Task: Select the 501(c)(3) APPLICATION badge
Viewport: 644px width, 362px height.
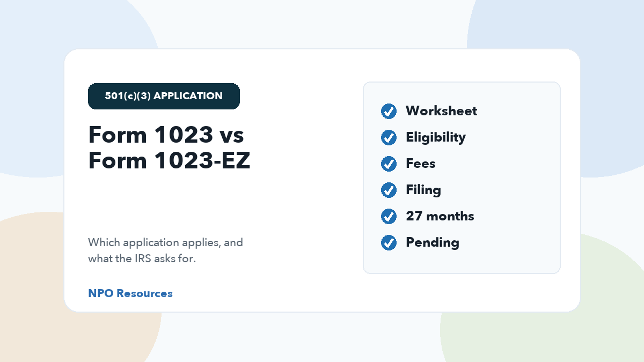Action: [x=164, y=96]
